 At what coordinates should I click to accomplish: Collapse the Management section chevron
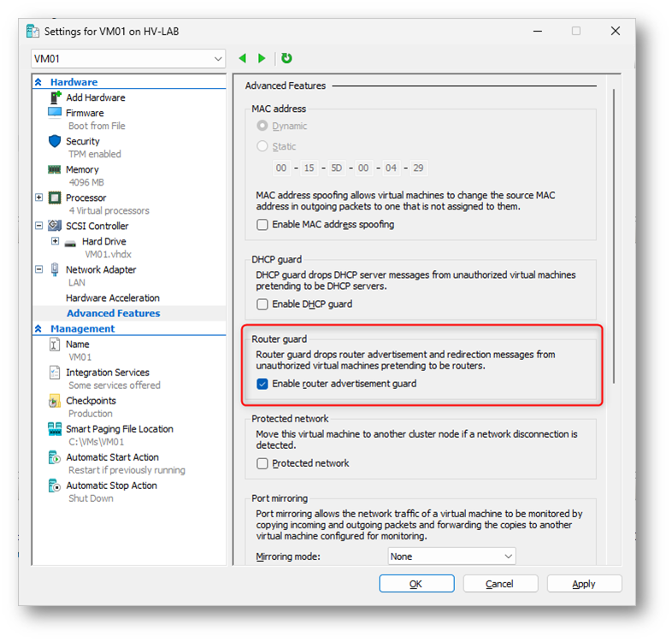click(38, 329)
